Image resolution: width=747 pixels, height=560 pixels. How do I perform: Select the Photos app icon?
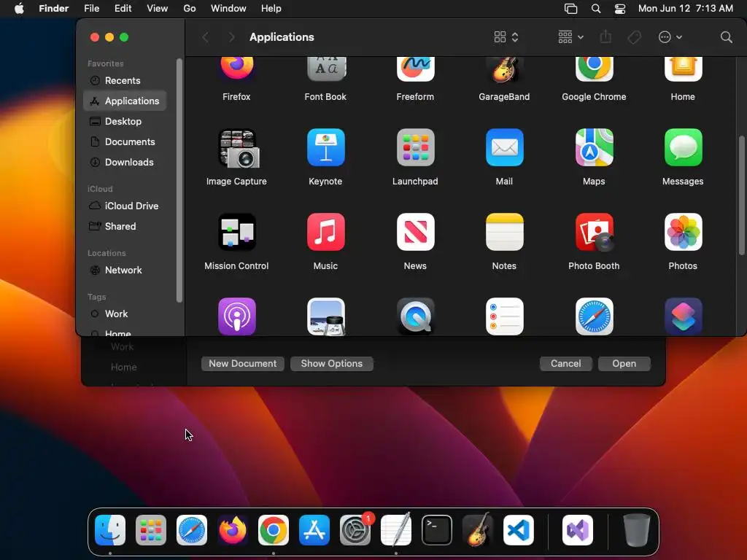683,232
